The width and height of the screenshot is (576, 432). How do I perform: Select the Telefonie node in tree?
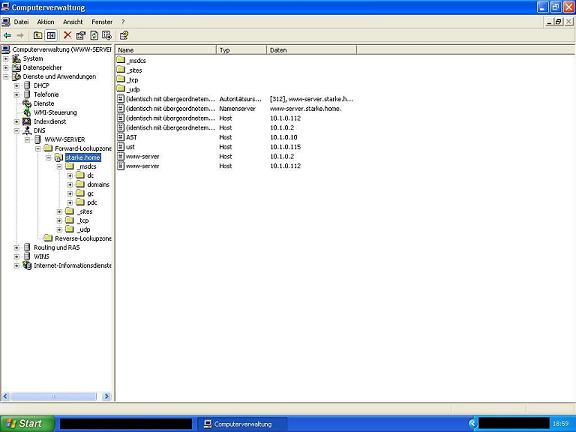46,94
